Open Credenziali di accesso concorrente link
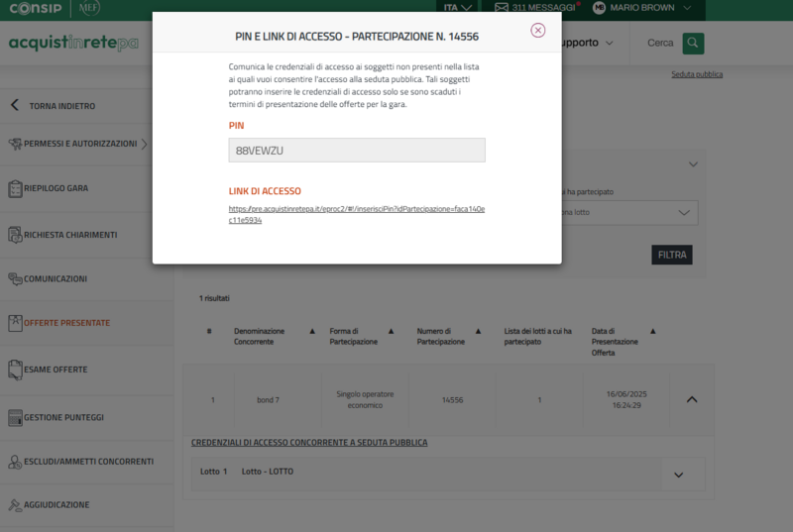793x532 pixels. pos(309,443)
